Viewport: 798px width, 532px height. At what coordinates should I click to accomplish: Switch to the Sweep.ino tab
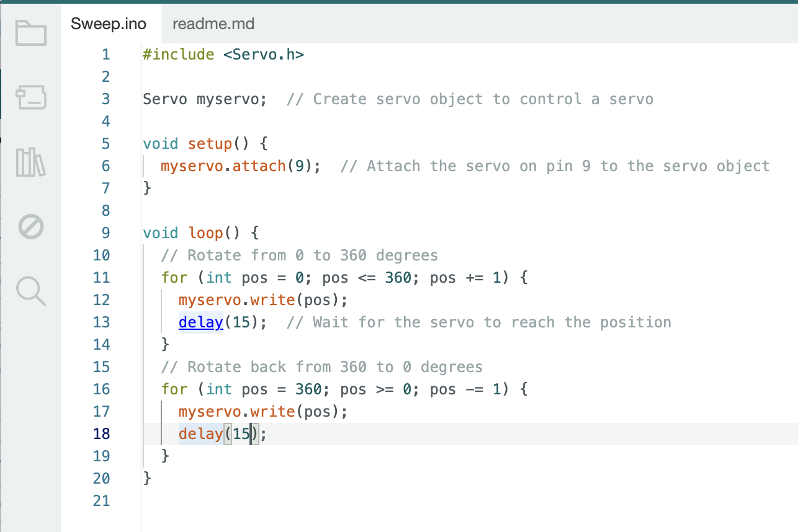coord(109,24)
